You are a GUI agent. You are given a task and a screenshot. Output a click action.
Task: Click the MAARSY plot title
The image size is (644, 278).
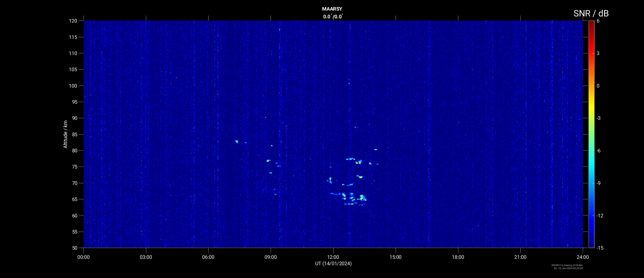tap(332, 9)
